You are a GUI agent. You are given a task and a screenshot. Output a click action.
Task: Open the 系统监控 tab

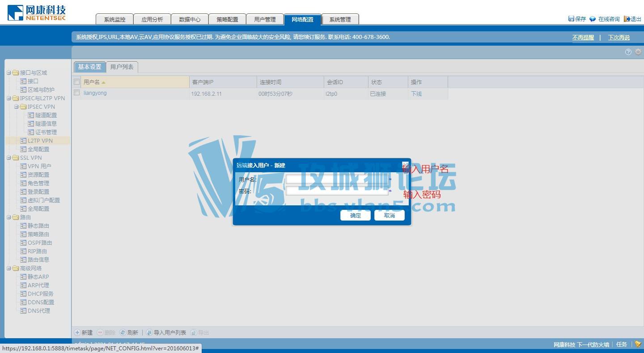114,19
